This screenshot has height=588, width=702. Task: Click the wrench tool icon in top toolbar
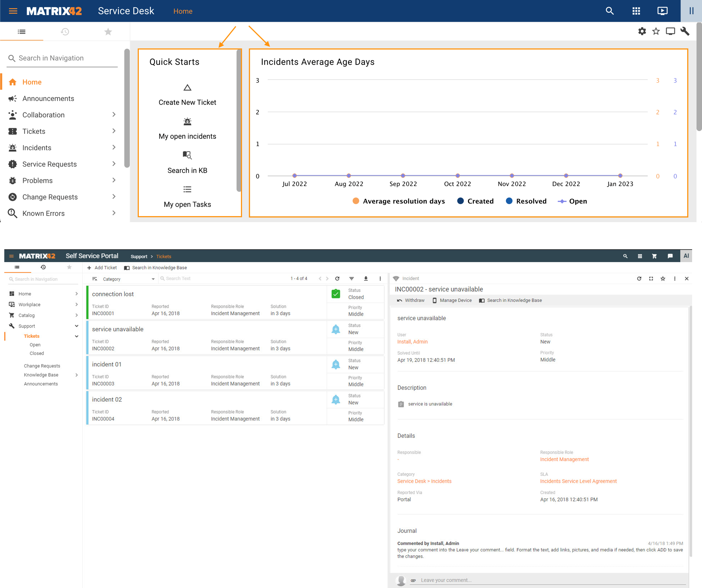685,31
